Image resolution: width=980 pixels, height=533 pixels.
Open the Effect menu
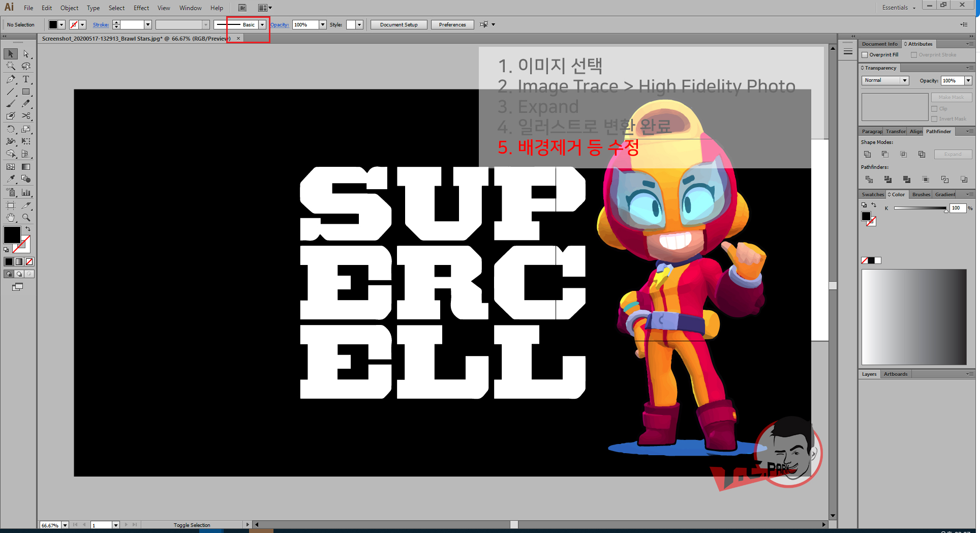pyautogui.click(x=141, y=8)
